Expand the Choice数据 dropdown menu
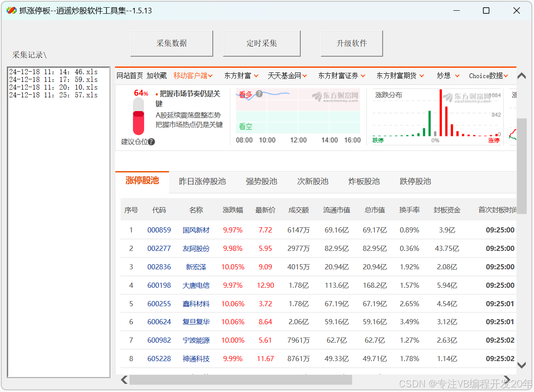 (489, 75)
